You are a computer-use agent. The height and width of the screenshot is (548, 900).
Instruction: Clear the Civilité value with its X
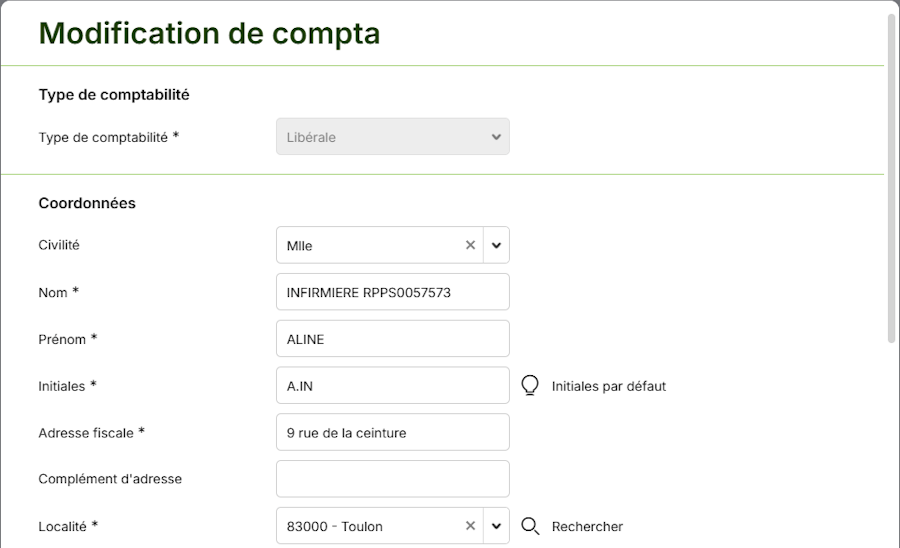tap(470, 245)
